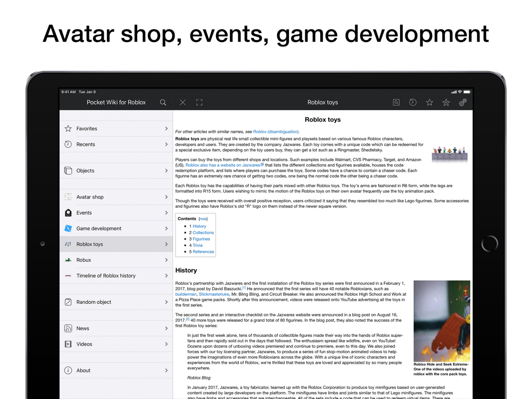This screenshot has width=532, height=399.
Task: Select the Avatar shop menu item
Action: point(116,197)
